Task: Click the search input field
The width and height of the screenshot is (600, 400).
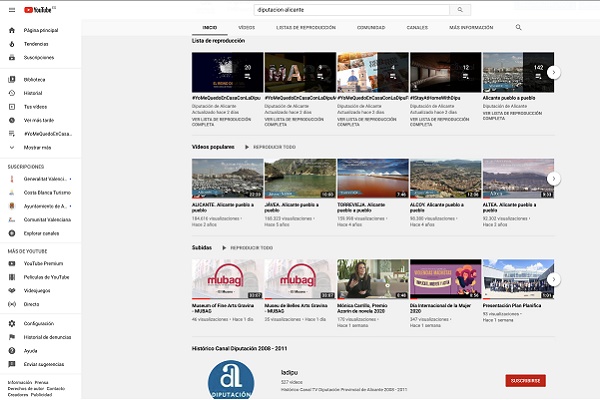Action: [x=352, y=10]
